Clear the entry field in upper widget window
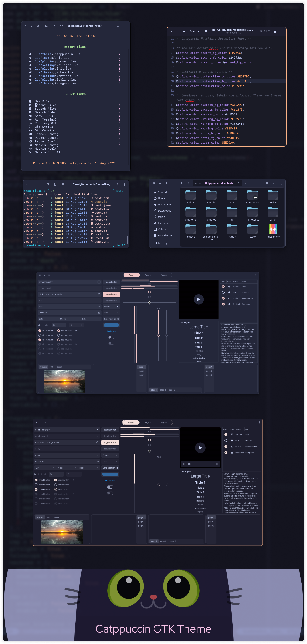The height and width of the screenshot is (644, 307). point(99,307)
